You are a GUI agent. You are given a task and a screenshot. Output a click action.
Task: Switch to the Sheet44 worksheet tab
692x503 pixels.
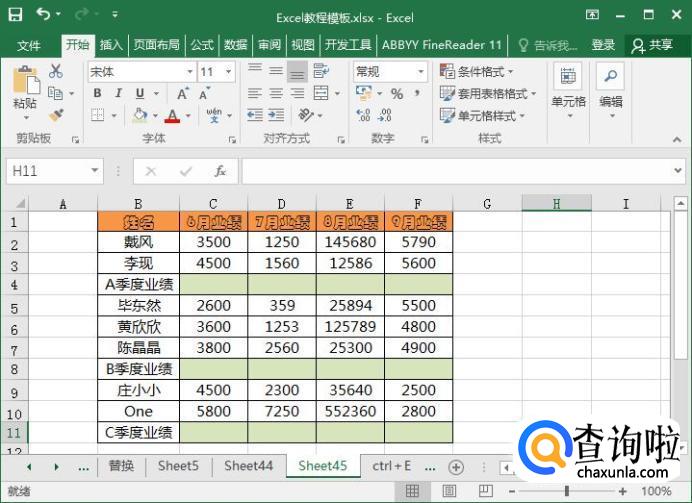pyautogui.click(x=248, y=466)
